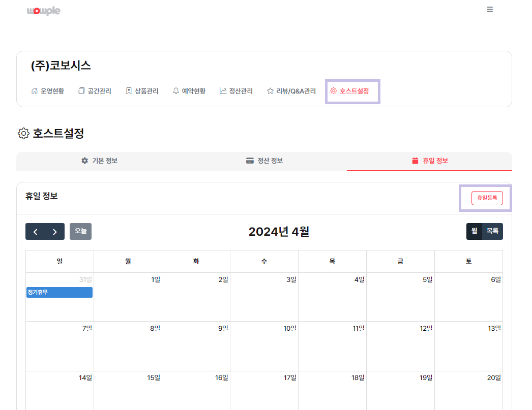Viewport: 532px width, 410px height.
Task: Switch calendar to 월 view
Action: click(474, 231)
